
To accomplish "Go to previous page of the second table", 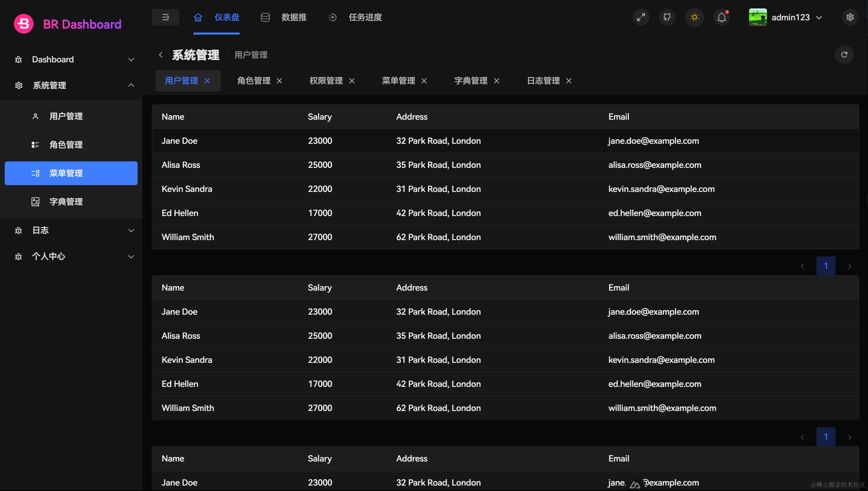I will pos(802,437).
